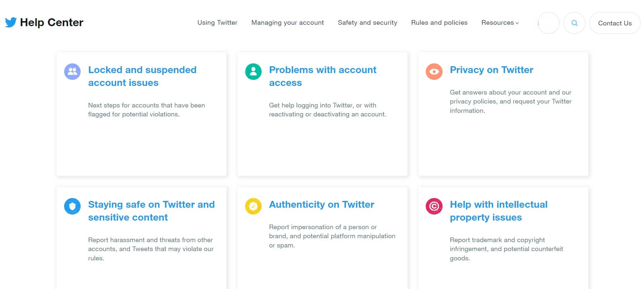Click the yellow checkmark badge for authenticity
The image size is (644, 289).
253,206
